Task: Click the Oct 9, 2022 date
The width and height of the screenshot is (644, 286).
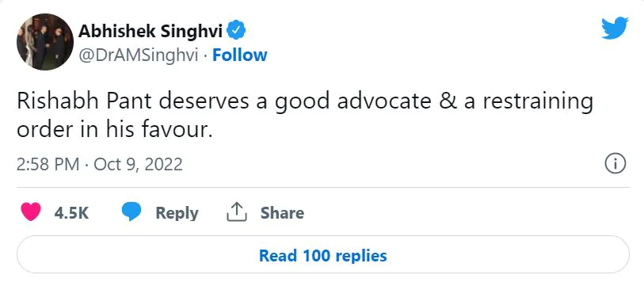Action: [x=138, y=165]
